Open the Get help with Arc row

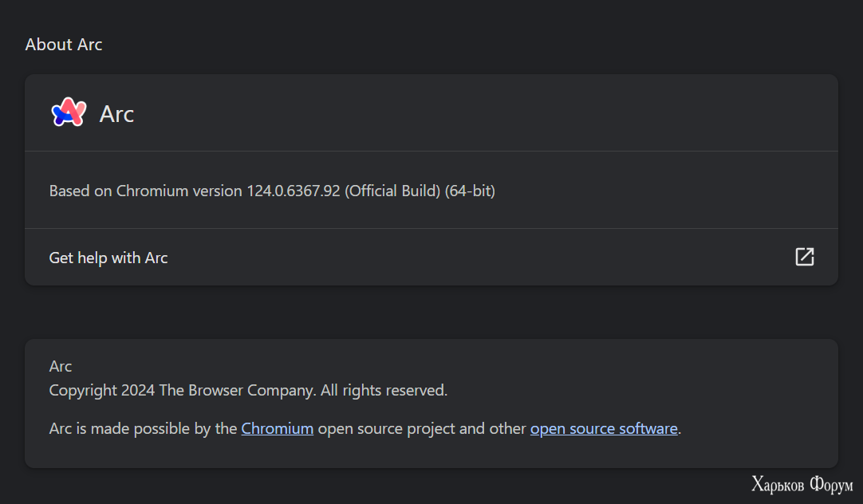coord(431,257)
